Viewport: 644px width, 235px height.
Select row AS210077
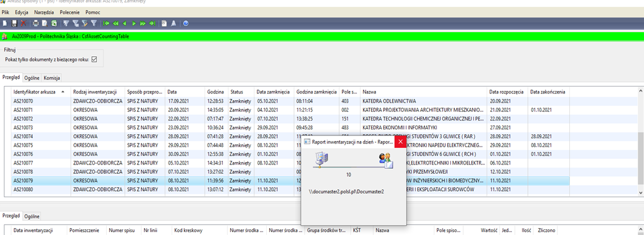pyautogui.click(x=290, y=163)
